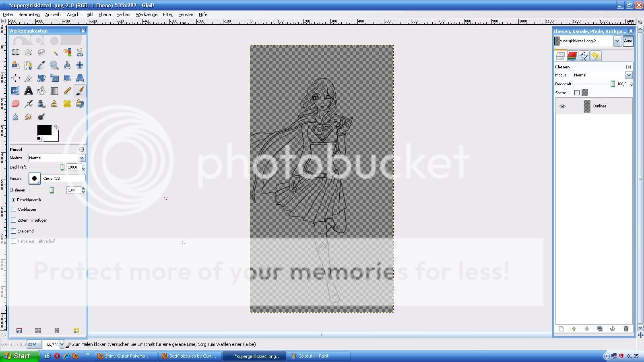
Task: Select the Color Picker tool
Action: pos(41,65)
